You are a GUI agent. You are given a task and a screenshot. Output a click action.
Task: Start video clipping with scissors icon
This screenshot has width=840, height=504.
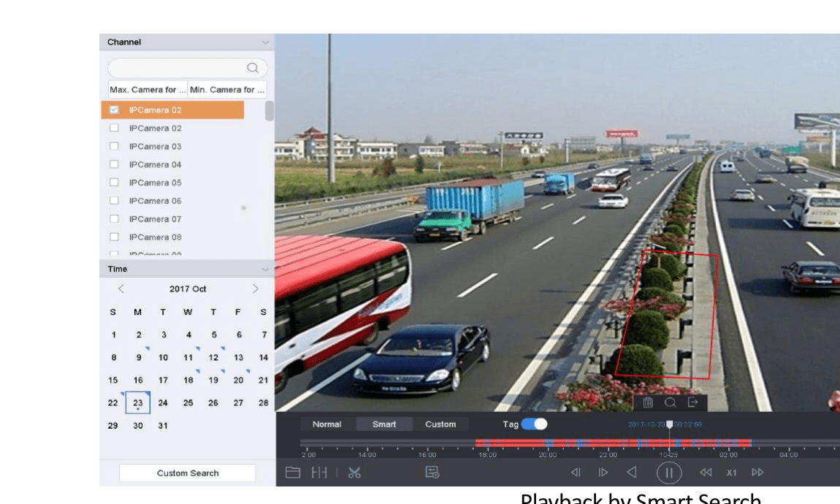[x=355, y=473]
